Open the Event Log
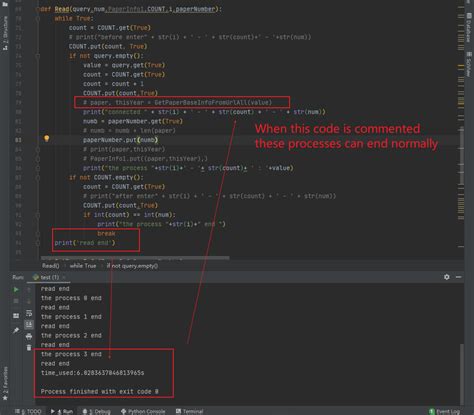Viewport: 474px width, 415px height. pyautogui.click(x=445, y=411)
